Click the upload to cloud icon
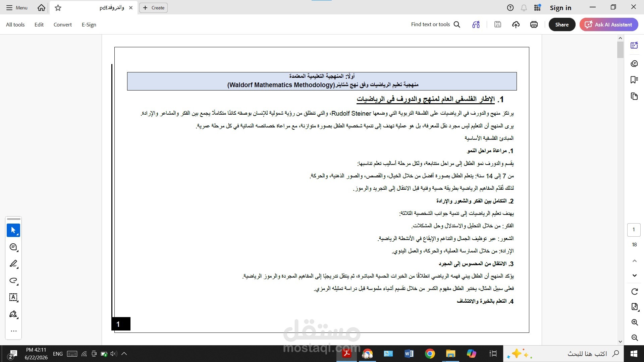Viewport: 644px width, 362px height. tap(516, 24)
